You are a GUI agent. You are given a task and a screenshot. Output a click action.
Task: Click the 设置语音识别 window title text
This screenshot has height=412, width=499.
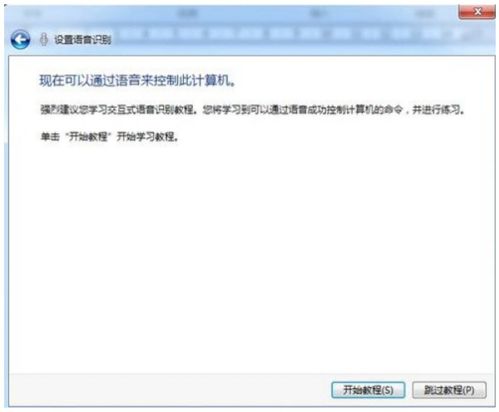(83, 40)
